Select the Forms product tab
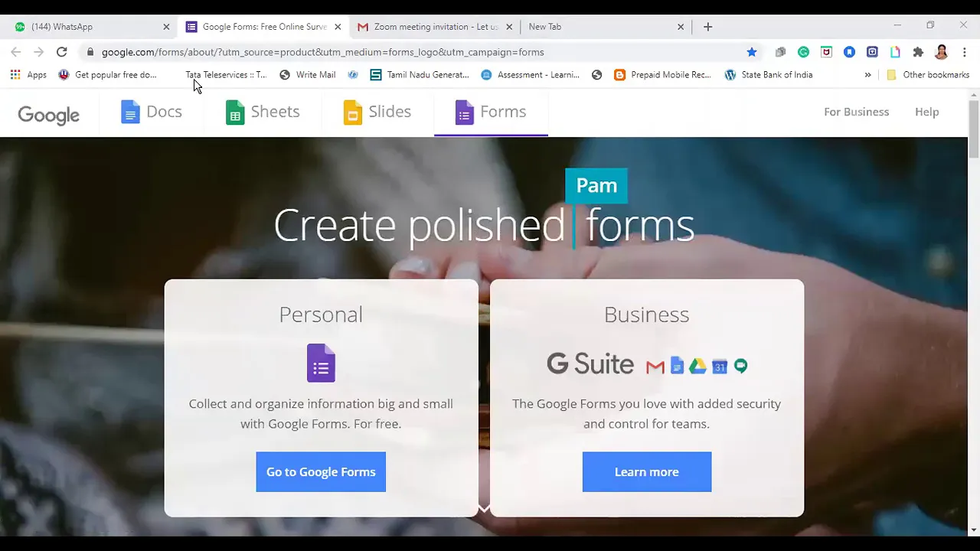Viewport: 980px width, 551px height. [491, 112]
